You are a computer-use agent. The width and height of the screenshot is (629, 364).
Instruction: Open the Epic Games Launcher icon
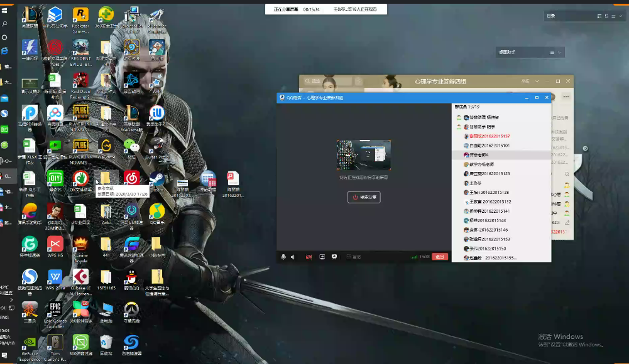tap(55, 315)
